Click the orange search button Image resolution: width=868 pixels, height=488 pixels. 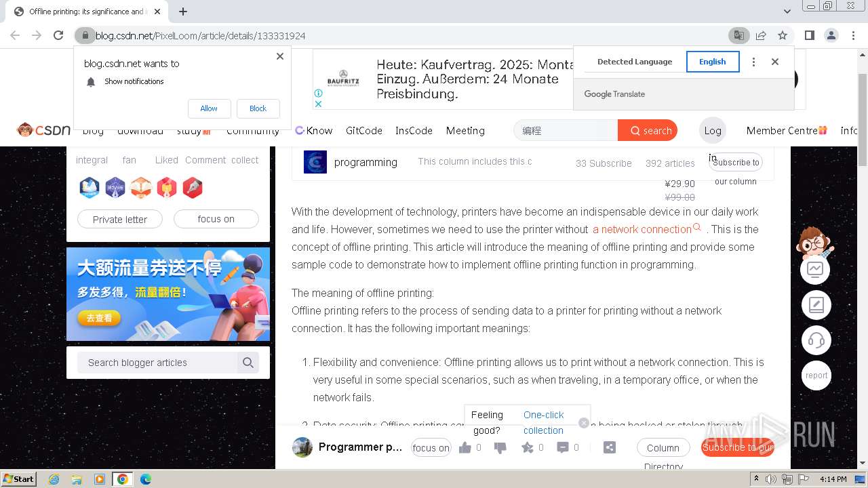(x=648, y=130)
